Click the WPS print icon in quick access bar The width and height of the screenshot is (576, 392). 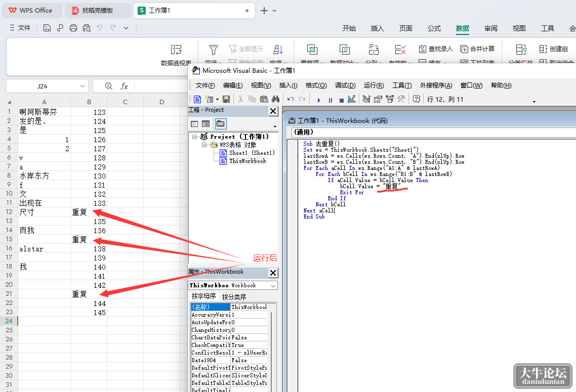[x=73, y=28]
